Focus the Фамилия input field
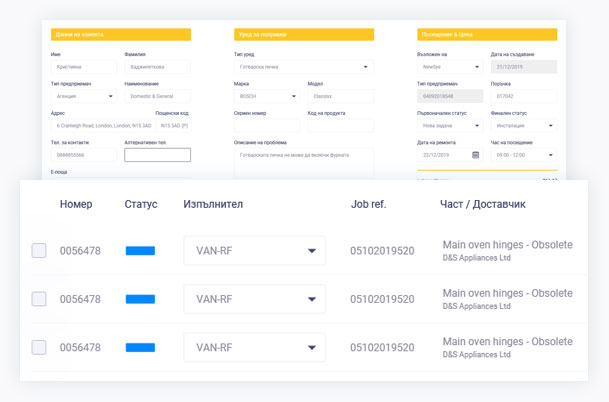609x402 pixels. pos(158,67)
